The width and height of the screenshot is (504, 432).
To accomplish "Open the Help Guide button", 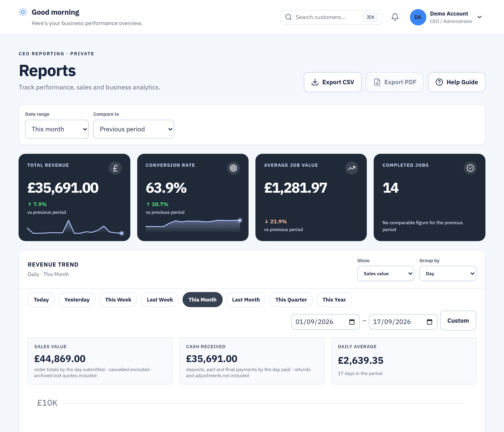I will point(457,82).
